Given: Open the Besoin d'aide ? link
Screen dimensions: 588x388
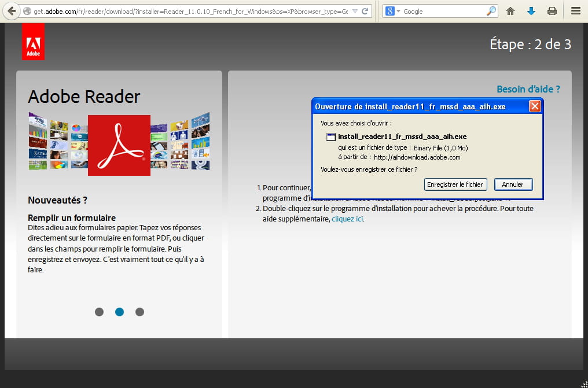Looking at the screenshot, I should click(528, 89).
